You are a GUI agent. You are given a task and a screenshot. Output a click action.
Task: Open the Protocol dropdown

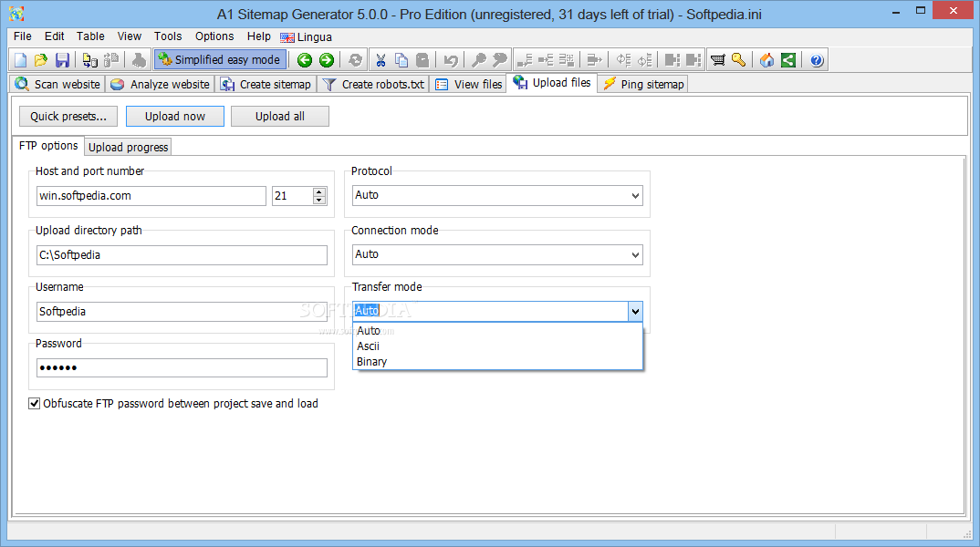[635, 195]
